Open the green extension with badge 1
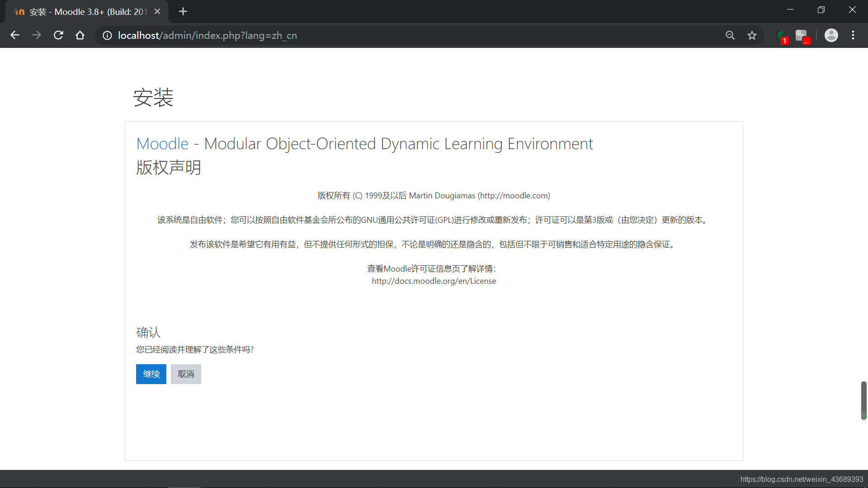 (x=781, y=36)
